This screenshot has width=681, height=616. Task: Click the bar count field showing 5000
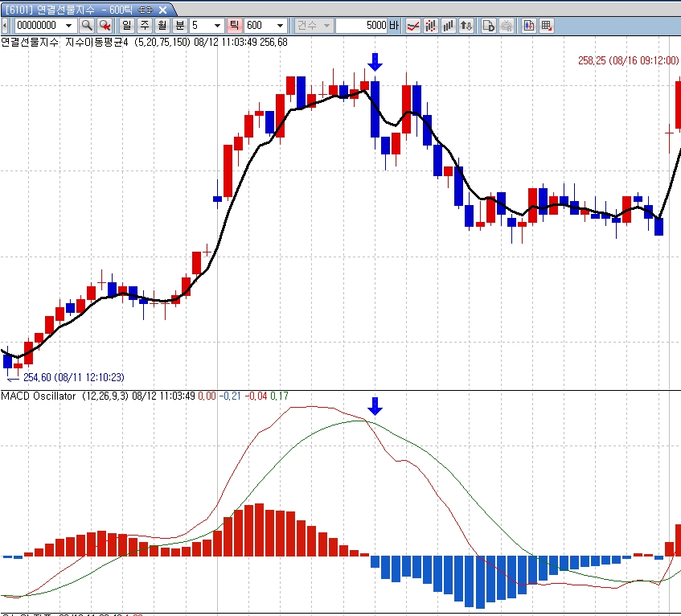[x=361, y=26]
